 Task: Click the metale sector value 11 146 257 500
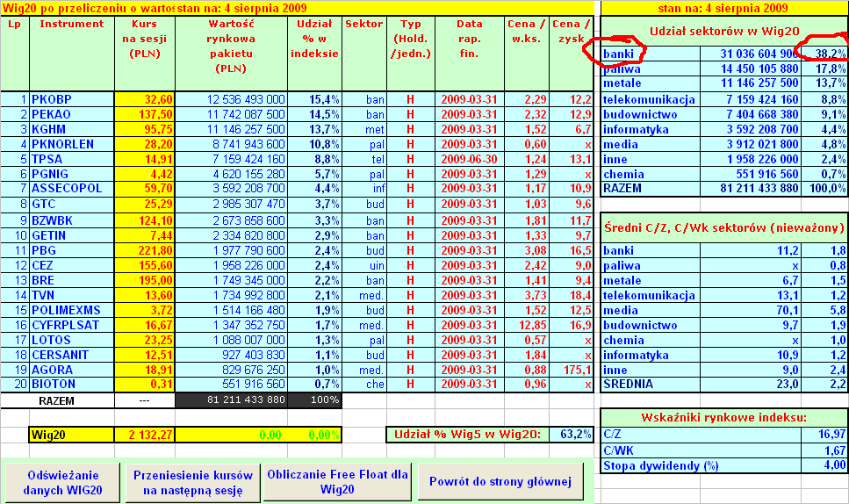coord(751,83)
